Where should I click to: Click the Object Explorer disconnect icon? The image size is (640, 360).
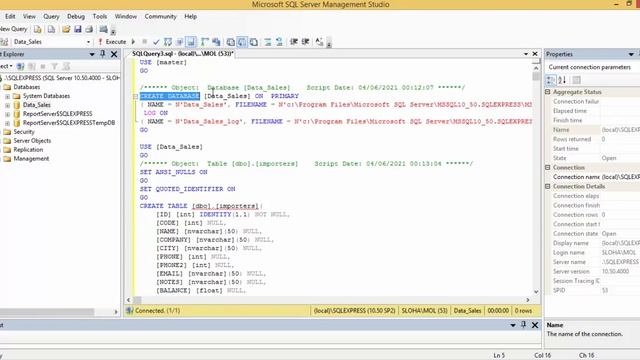(x=31, y=66)
